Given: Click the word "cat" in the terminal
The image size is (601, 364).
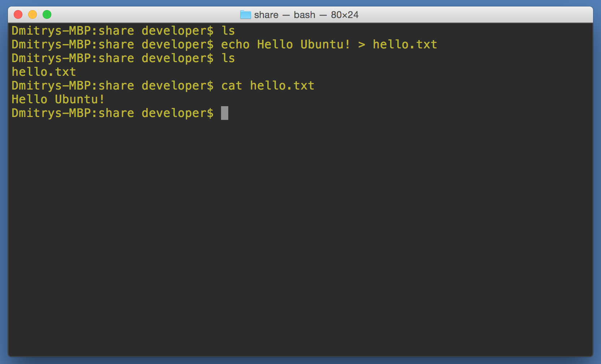Looking at the screenshot, I should (232, 86).
